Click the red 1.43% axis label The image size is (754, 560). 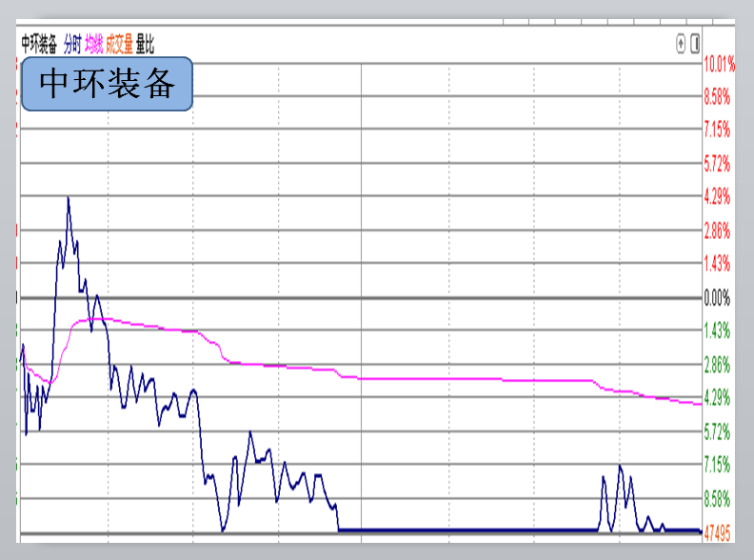pyautogui.click(x=717, y=263)
